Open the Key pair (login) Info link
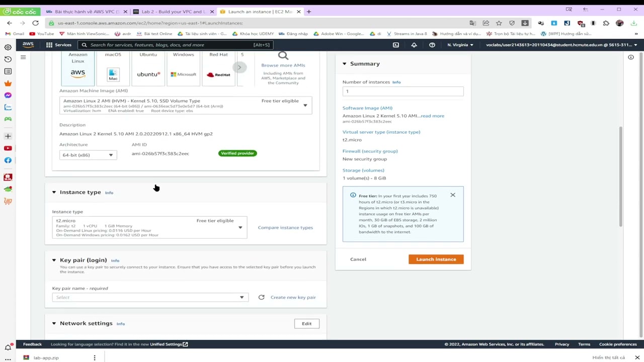644x362 pixels. (x=115, y=260)
